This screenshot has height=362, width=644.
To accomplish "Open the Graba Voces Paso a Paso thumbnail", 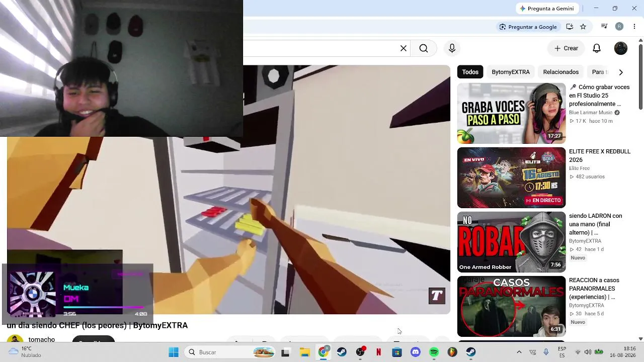I will click(x=511, y=113).
